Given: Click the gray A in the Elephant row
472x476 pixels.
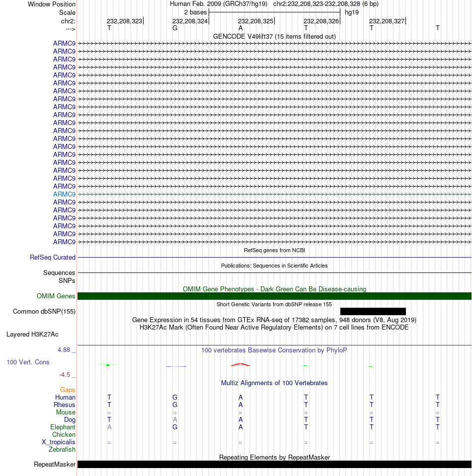Looking at the screenshot, I should (x=109, y=427).
